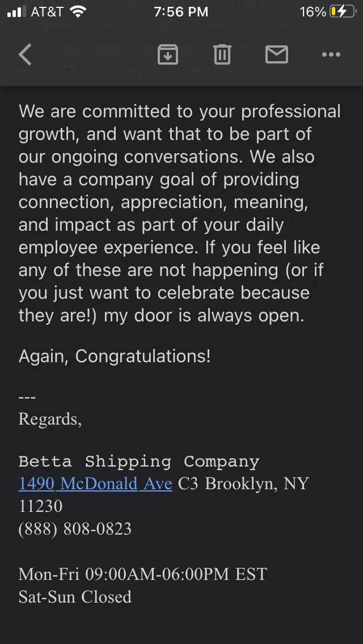
Task: Tap the 11230 zip code text
Action: pos(40,506)
